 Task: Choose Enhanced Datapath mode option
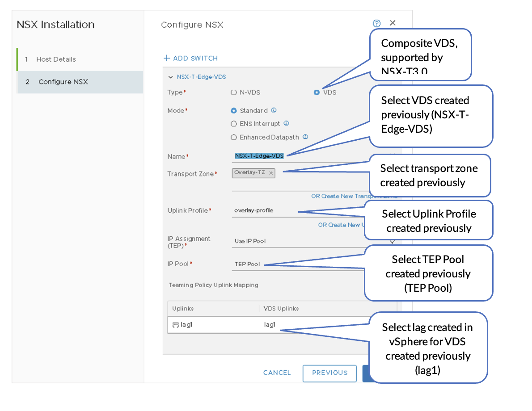click(x=233, y=137)
